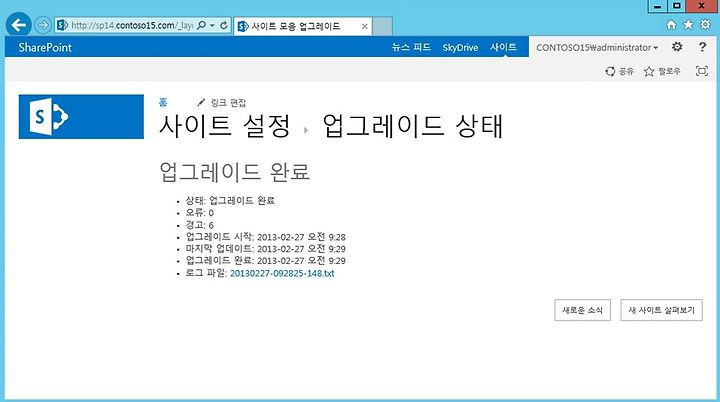This screenshot has height=402, width=720.
Task: Click the SharePoint help question mark
Action: [x=702, y=47]
